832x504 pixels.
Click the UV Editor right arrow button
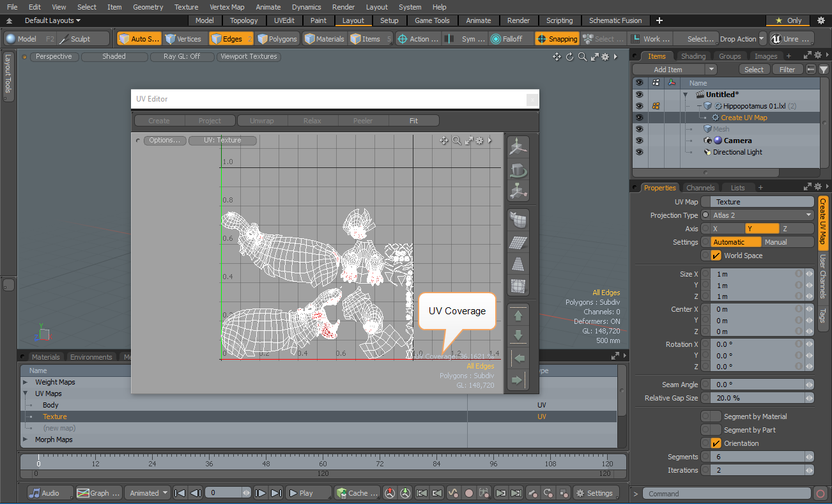pyautogui.click(x=518, y=381)
